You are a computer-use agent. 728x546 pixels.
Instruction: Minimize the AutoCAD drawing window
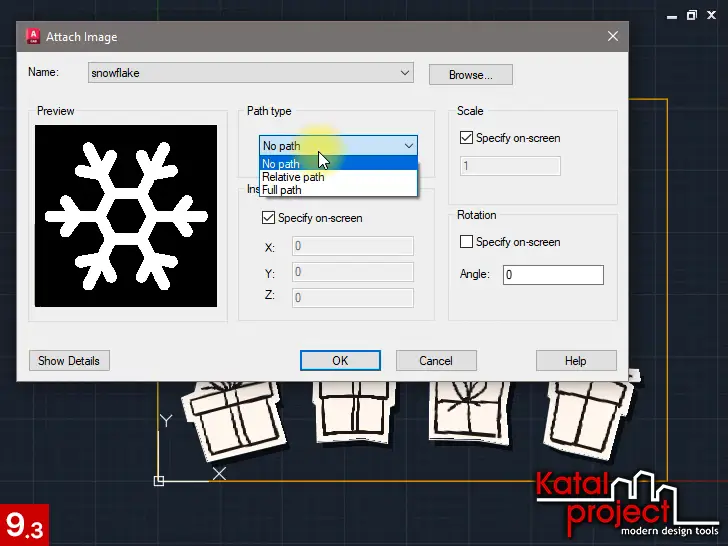point(672,16)
